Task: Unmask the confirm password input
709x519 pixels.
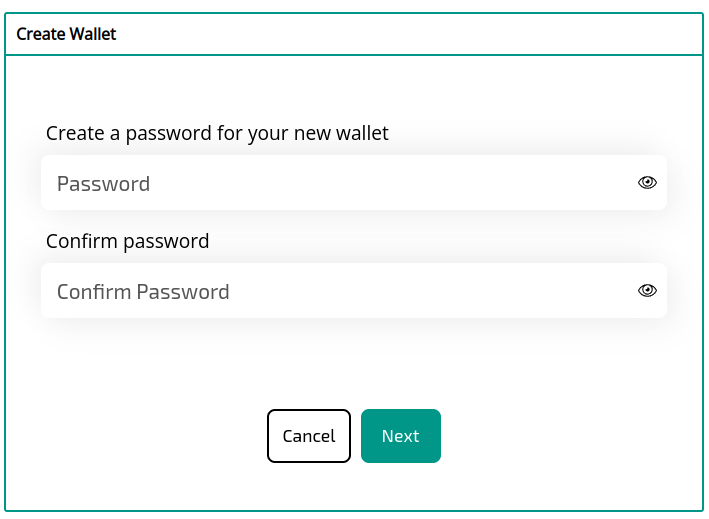Action: click(x=647, y=291)
